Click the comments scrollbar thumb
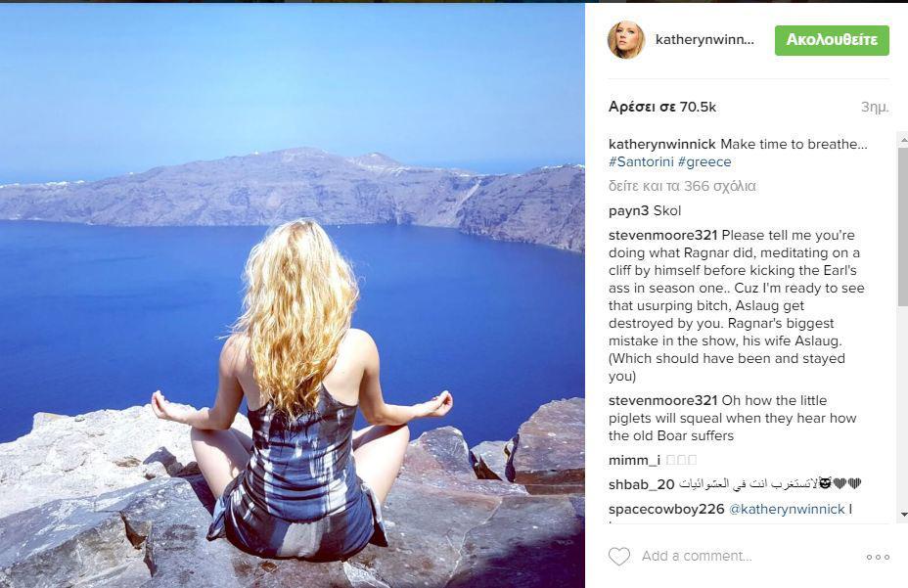908x588 pixels. click(903, 226)
